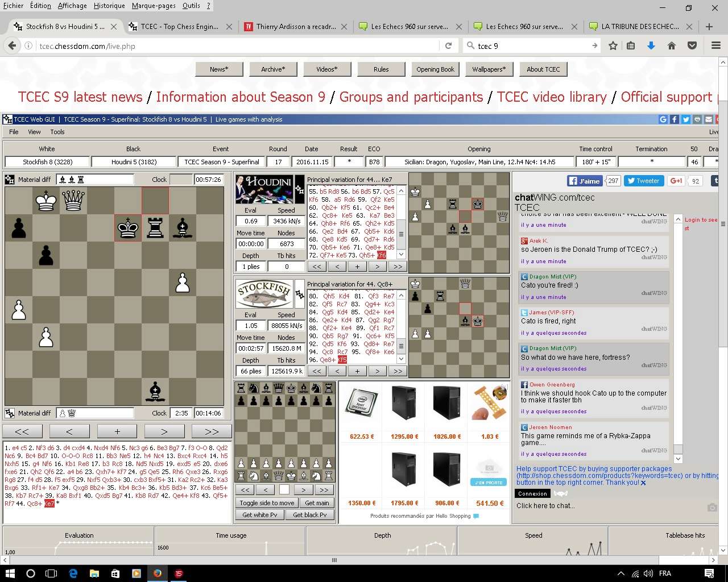The width and height of the screenshot is (728, 582).
Task: Open the downloads arrow icon
Action: pyautogui.click(x=651, y=46)
